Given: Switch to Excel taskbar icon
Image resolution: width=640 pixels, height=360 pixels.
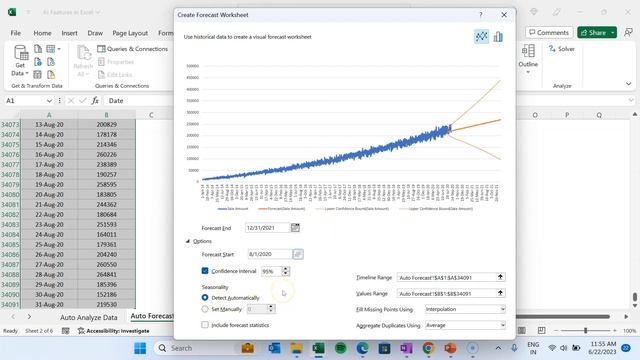Looking at the screenshot, I should tap(318, 348).
